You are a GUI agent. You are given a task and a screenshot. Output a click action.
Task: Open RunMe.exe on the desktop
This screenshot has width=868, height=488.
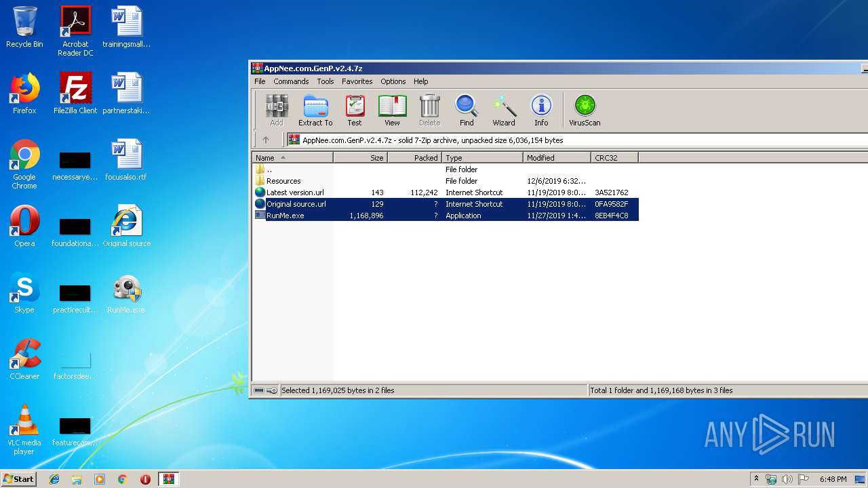pyautogui.click(x=127, y=293)
